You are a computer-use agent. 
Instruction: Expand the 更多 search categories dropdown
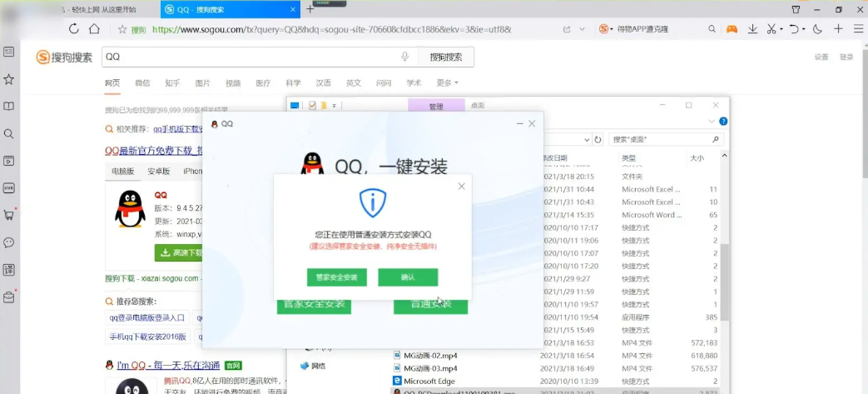[x=448, y=83]
